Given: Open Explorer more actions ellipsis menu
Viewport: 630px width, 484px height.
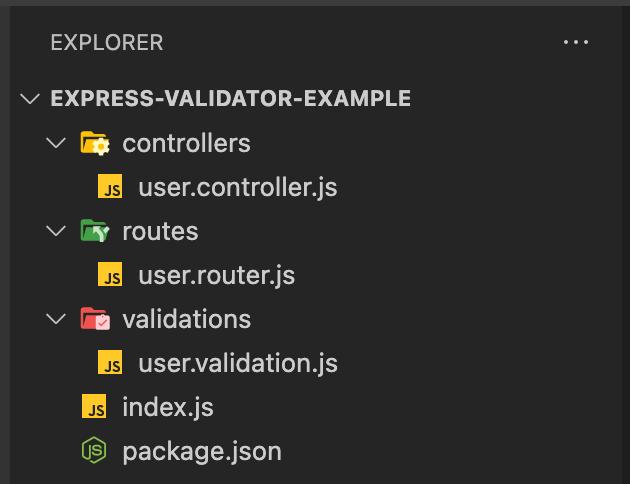Looking at the screenshot, I should [x=575, y=42].
